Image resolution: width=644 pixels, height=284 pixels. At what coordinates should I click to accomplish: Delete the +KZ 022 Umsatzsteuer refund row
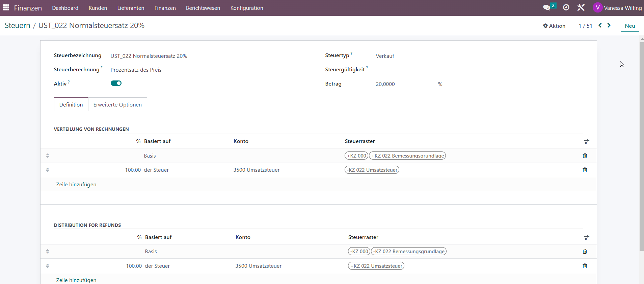pos(585,266)
